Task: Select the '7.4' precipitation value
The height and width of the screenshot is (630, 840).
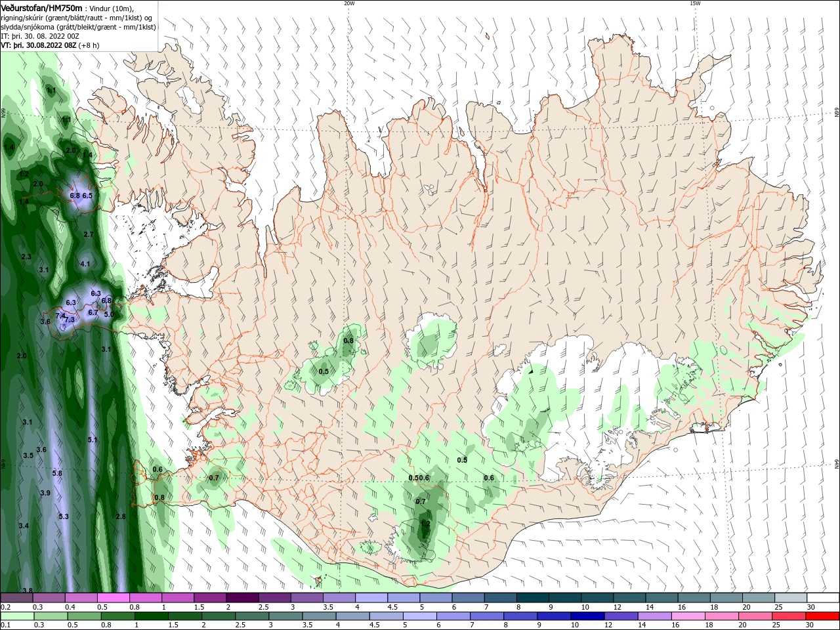Action: (60, 316)
